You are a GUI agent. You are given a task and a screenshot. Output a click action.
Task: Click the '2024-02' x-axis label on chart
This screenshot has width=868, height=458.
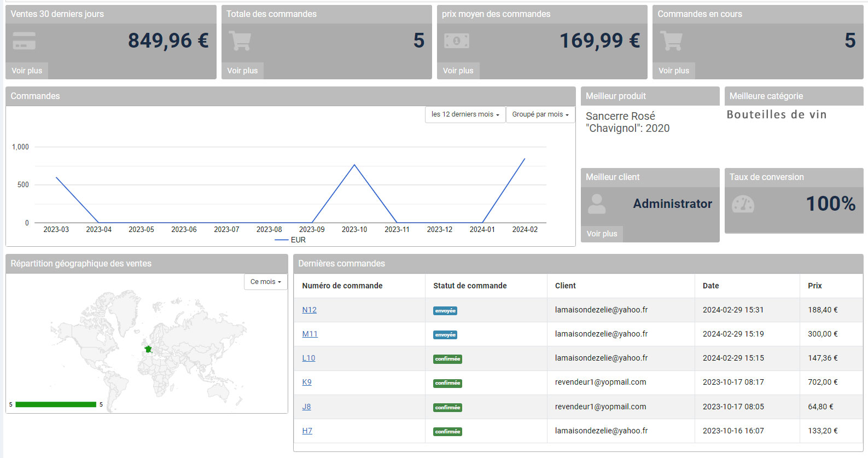[x=525, y=229]
